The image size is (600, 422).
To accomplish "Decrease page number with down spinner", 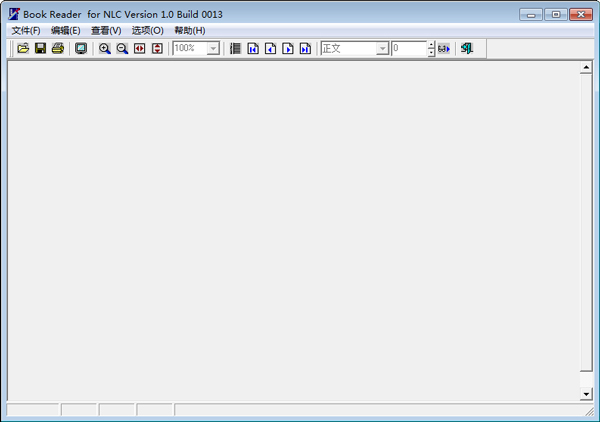I will 431,52.
